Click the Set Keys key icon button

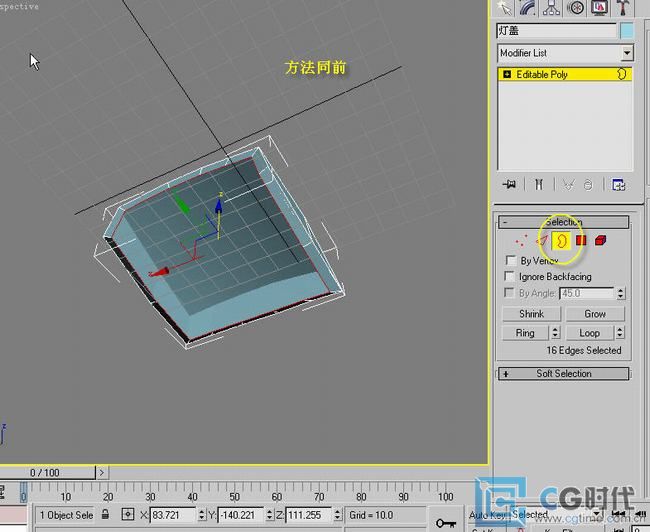point(446,522)
